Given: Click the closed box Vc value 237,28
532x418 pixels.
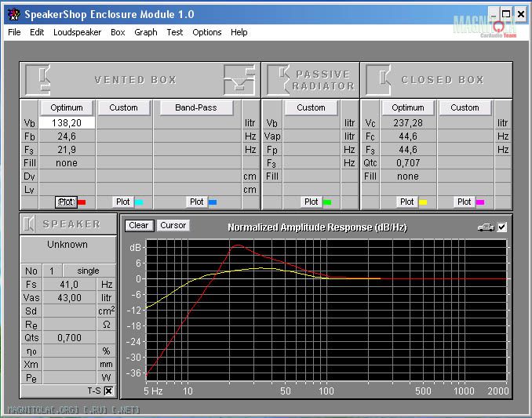Looking at the screenshot, I should [408, 122].
